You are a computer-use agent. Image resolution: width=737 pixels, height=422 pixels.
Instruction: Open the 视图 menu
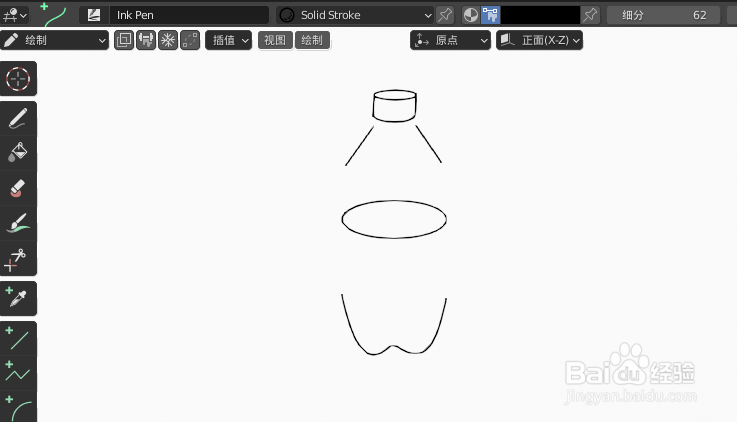(x=275, y=40)
